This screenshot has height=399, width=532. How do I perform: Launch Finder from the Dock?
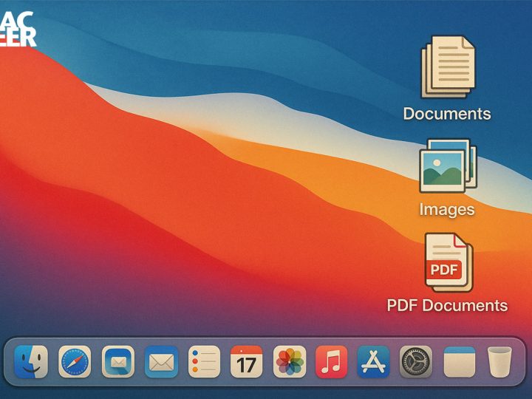point(31,361)
